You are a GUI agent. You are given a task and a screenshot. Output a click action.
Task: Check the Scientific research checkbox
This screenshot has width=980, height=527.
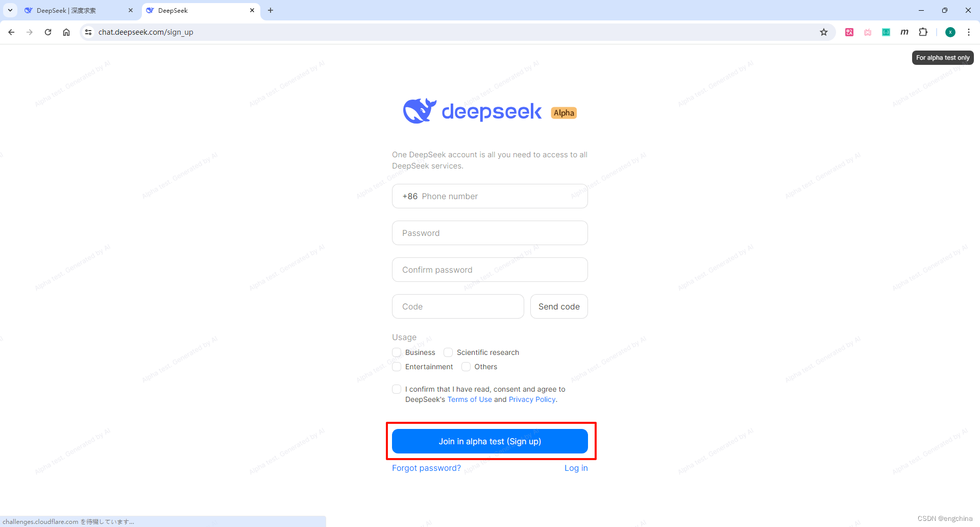point(448,352)
